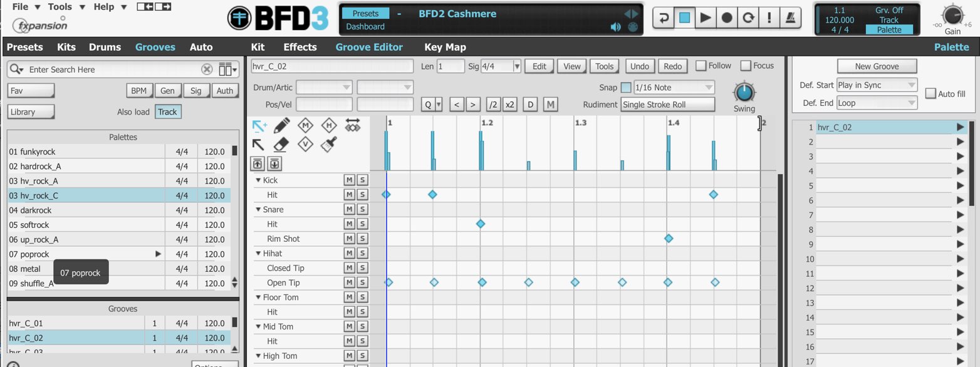This screenshot has height=367, width=980.
Task: Open the Library dropdown
Action: 31,111
